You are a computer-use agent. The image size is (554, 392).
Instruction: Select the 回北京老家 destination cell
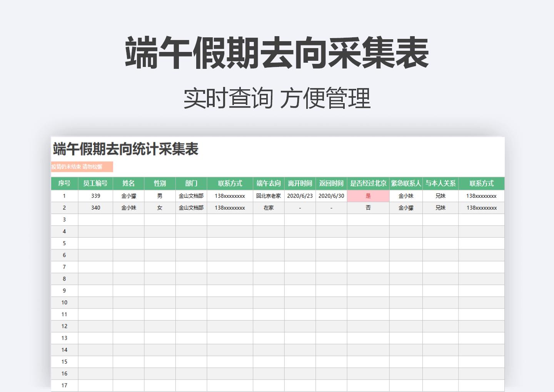pos(269,196)
